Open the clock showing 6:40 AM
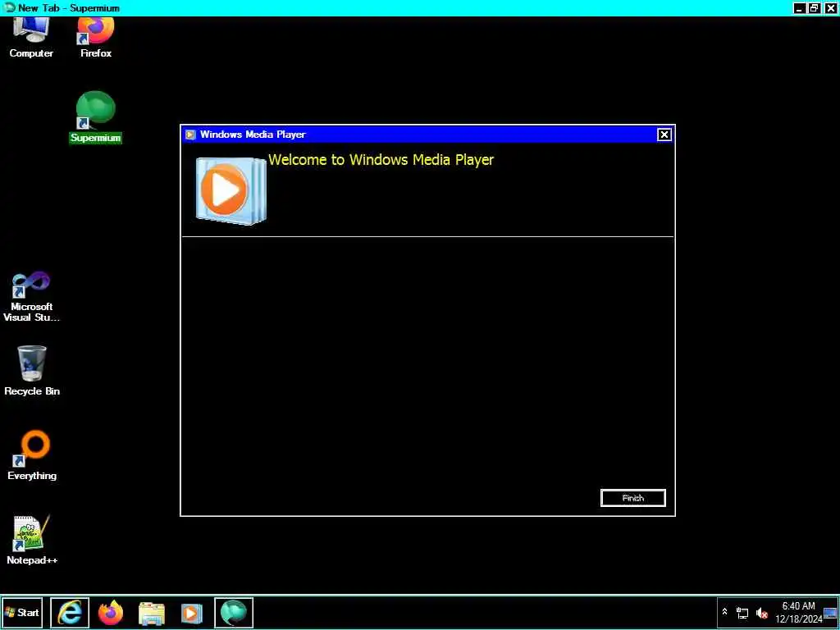840x630 pixels. [x=798, y=612]
